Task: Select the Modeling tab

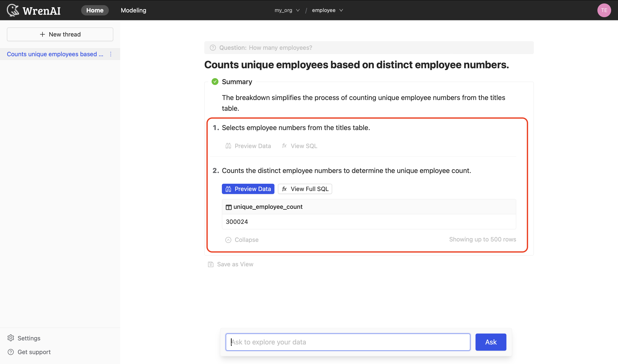Action: tap(133, 10)
